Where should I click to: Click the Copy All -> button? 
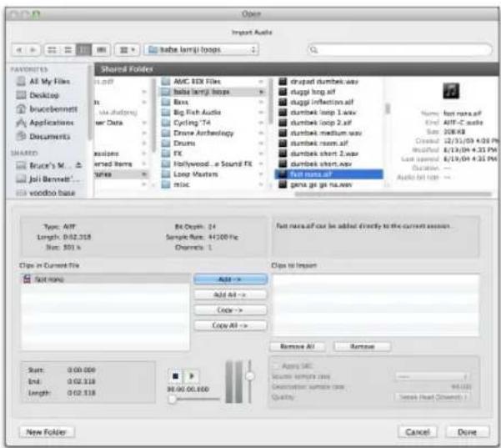coord(230,325)
